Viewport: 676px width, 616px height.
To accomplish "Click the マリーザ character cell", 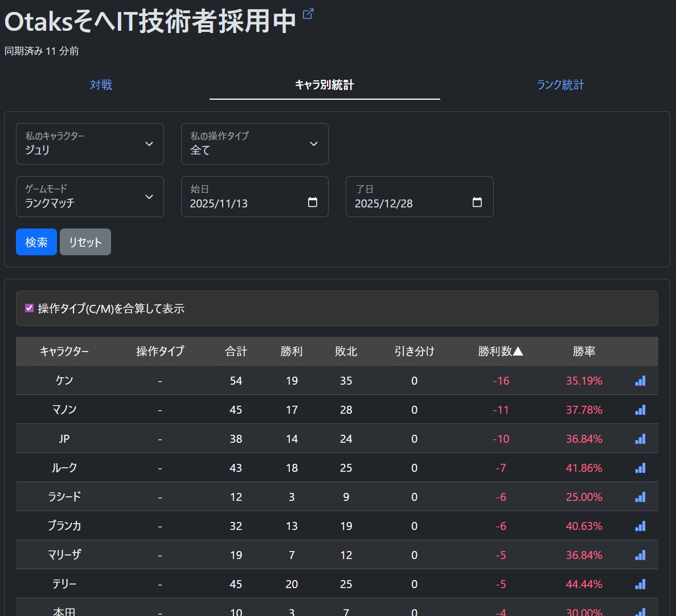I will click(64, 555).
